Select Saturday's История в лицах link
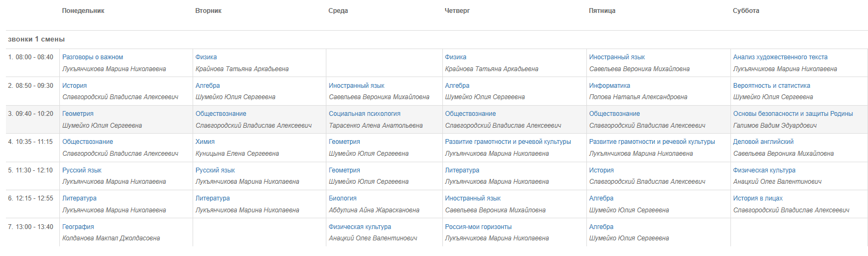 (x=758, y=198)
